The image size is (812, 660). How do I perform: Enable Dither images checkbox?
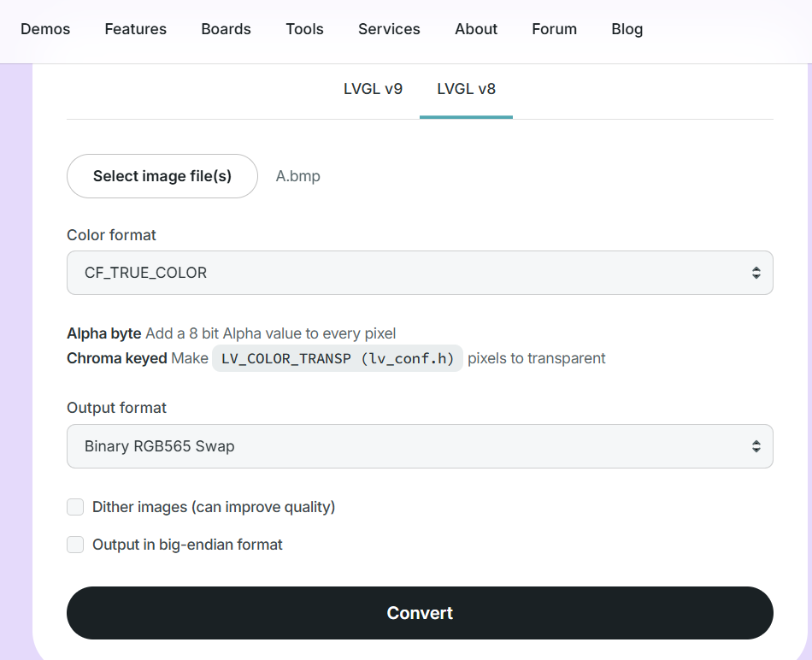pos(75,507)
